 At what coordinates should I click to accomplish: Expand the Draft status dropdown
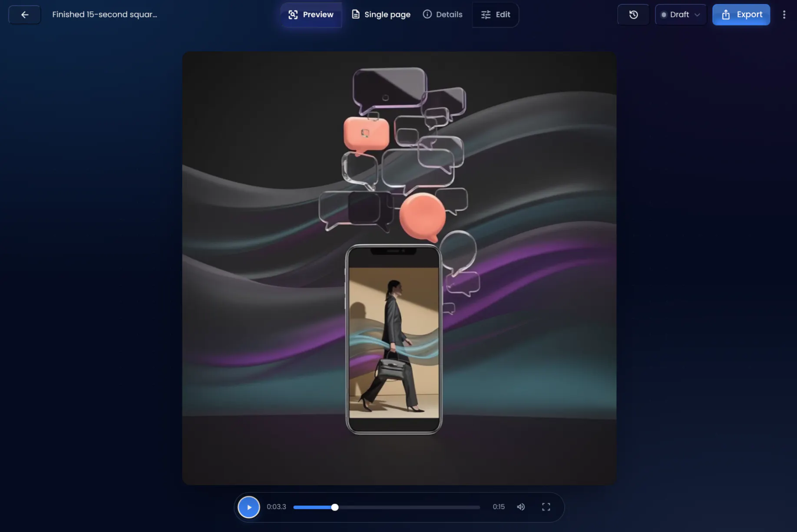(680, 15)
